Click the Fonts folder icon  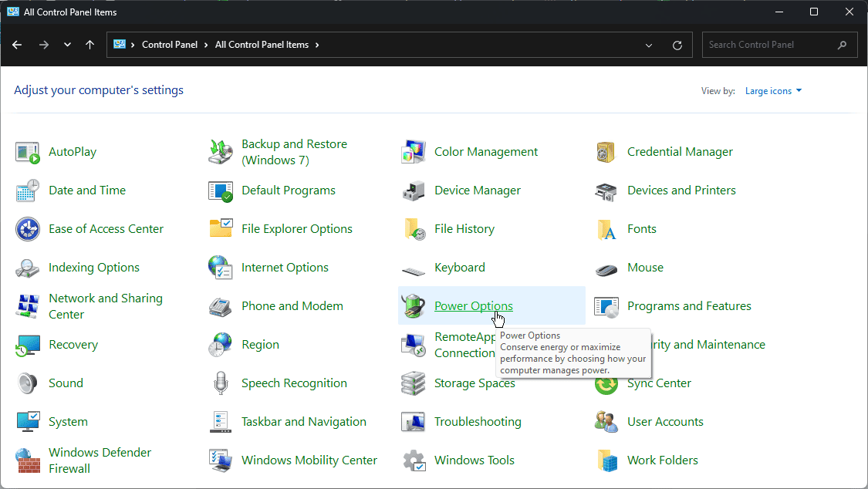(x=606, y=229)
